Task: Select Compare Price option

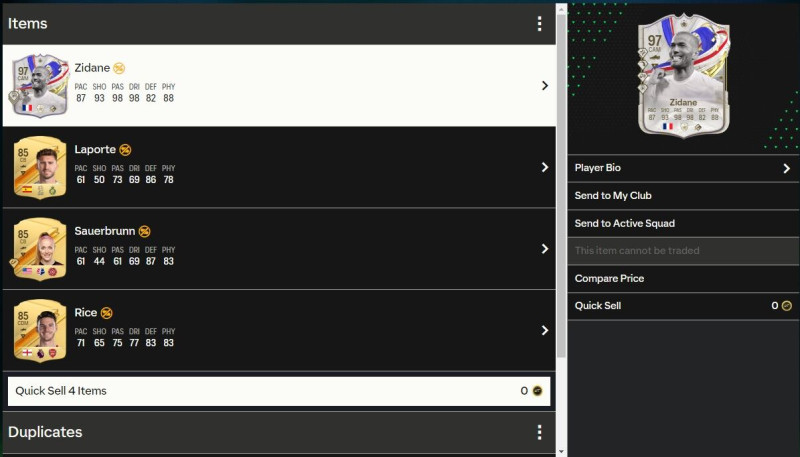Action: click(x=683, y=278)
